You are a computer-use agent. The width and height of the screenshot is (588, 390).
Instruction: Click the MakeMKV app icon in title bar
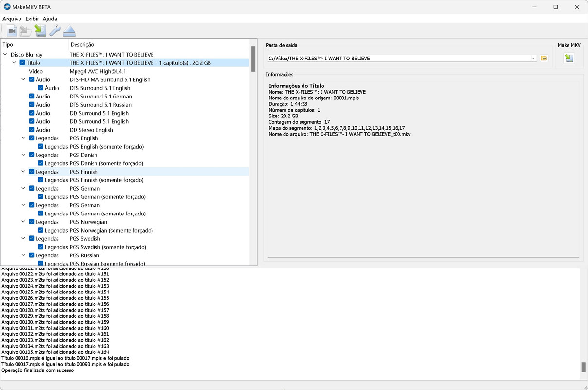pos(7,7)
